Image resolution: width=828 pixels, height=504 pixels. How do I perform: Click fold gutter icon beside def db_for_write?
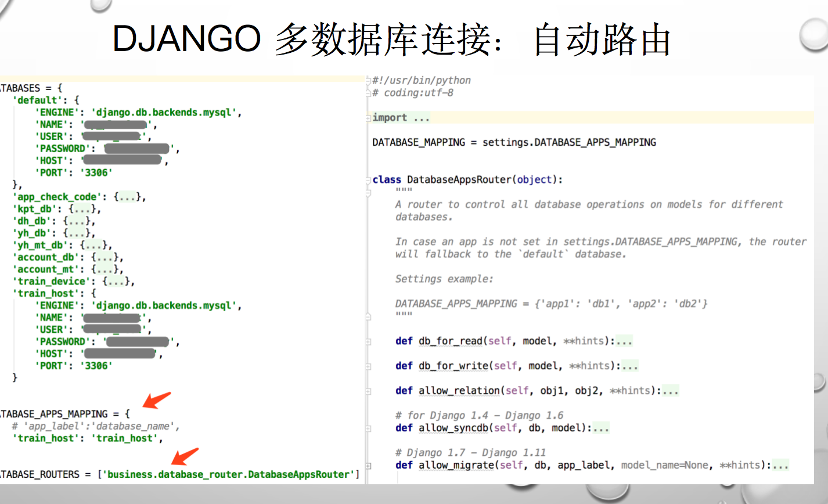(368, 366)
